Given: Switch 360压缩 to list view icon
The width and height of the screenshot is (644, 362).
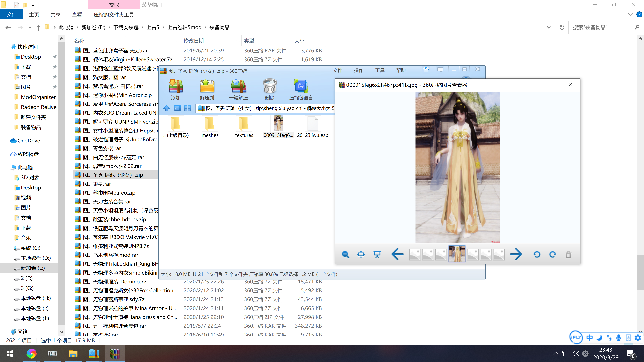Looking at the screenshot, I should click(x=177, y=108).
